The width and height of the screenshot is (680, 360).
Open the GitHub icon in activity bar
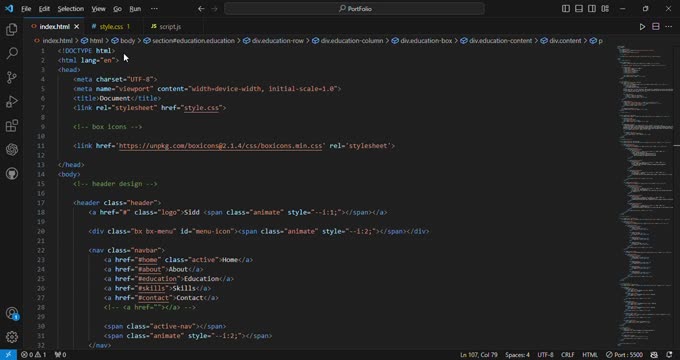click(12, 174)
